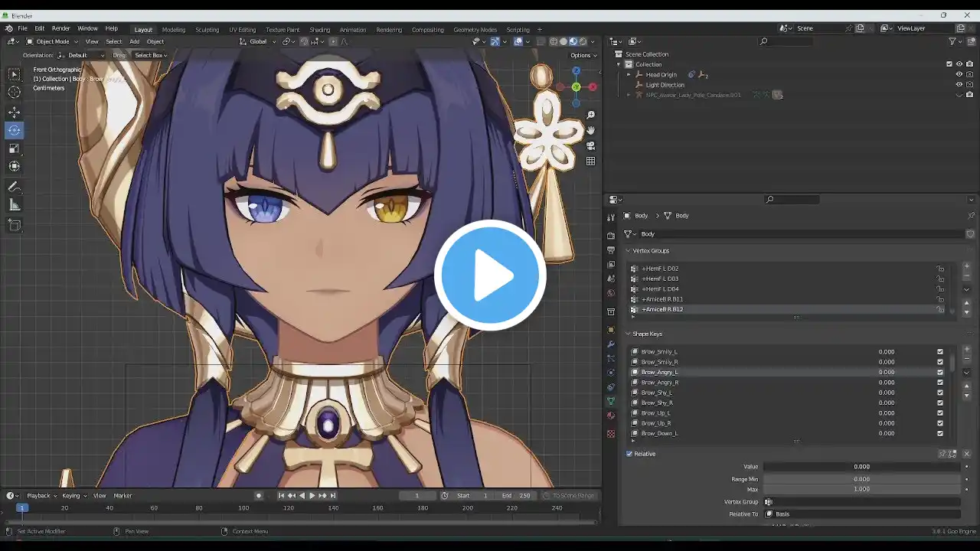
Task: Open the Material properties tab
Action: (x=611, y=416)
